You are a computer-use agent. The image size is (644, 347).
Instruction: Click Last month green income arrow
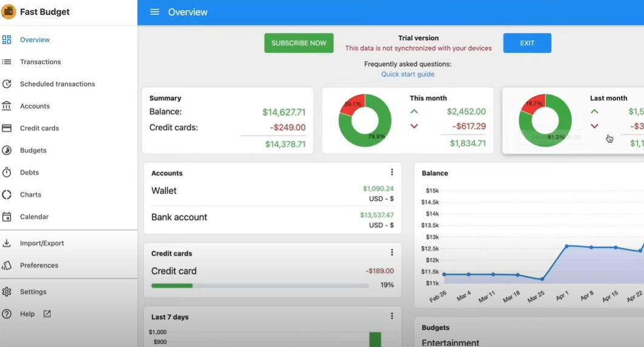(x=594, y=111)
